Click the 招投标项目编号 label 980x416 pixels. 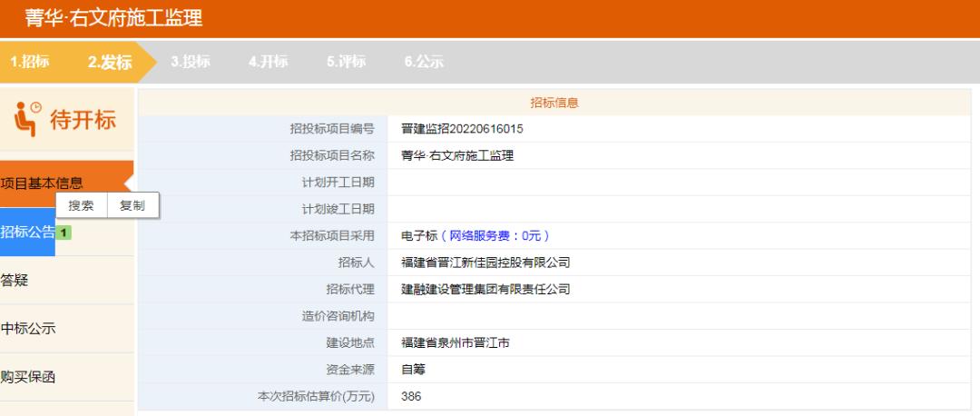coord(332,130)
